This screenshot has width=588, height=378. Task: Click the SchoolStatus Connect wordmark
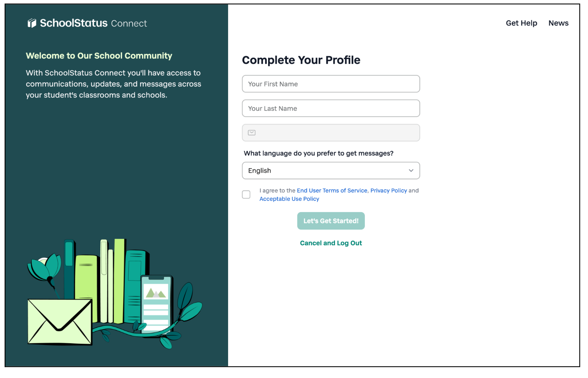click(x=94, y=23)
